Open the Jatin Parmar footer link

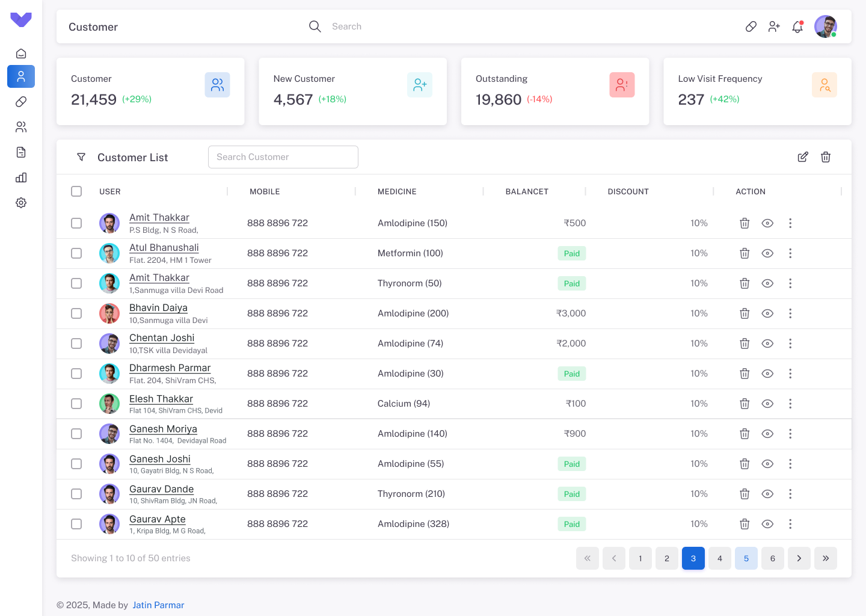pos(158,605)
